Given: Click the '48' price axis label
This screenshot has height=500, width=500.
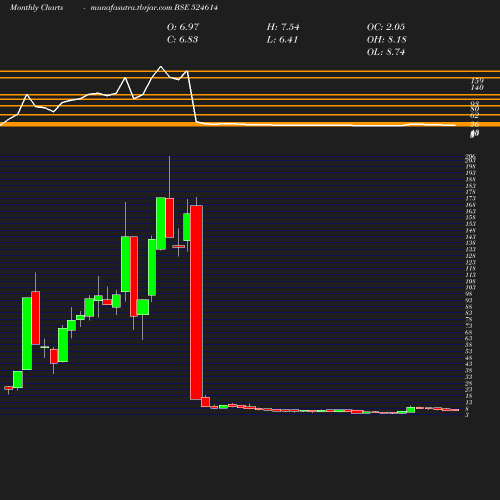Looking at the screenshot, I should 469,358.
